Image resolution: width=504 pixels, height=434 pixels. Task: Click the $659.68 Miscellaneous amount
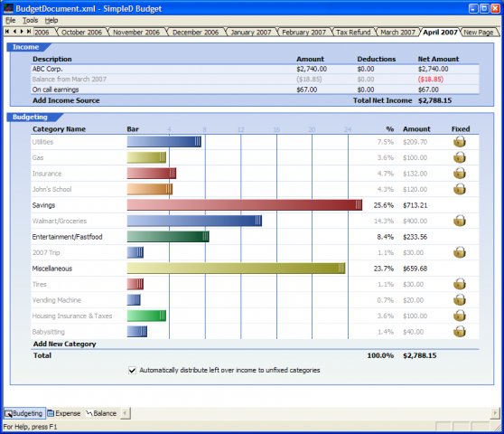[415, 269]
